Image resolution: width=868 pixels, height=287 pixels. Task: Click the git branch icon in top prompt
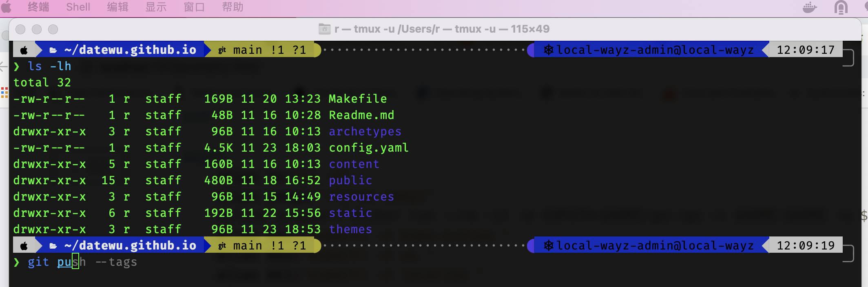coord(222,50)
